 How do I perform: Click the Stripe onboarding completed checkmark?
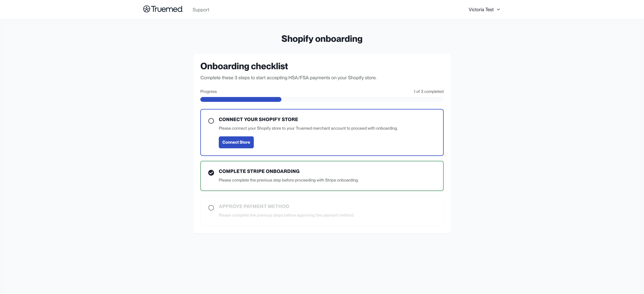pos(211,173)
